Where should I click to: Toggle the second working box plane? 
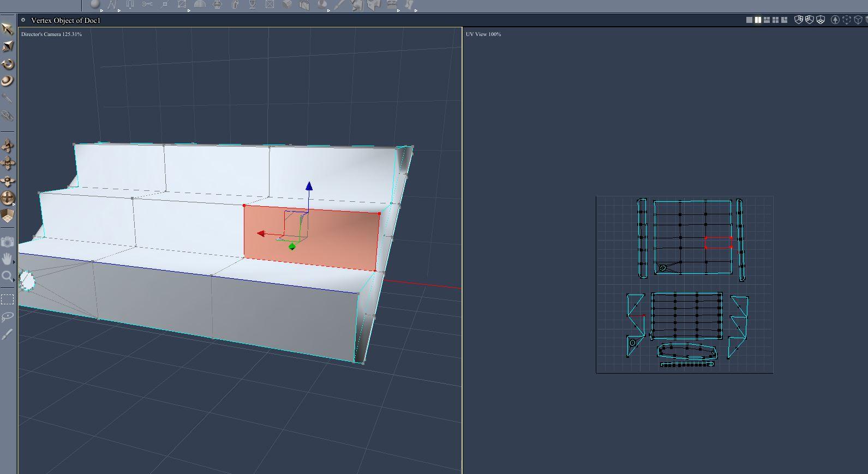(810, 20)
